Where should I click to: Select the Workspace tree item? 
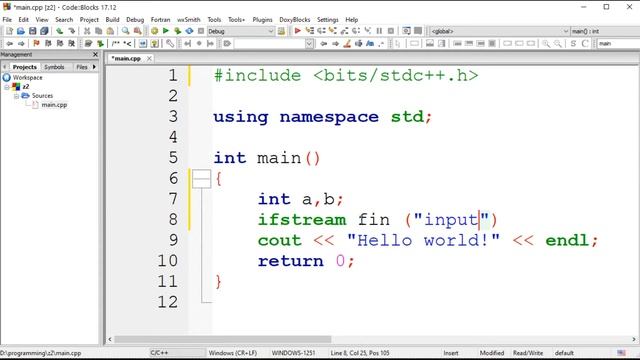pyautogui.click(x=27, y=78)
